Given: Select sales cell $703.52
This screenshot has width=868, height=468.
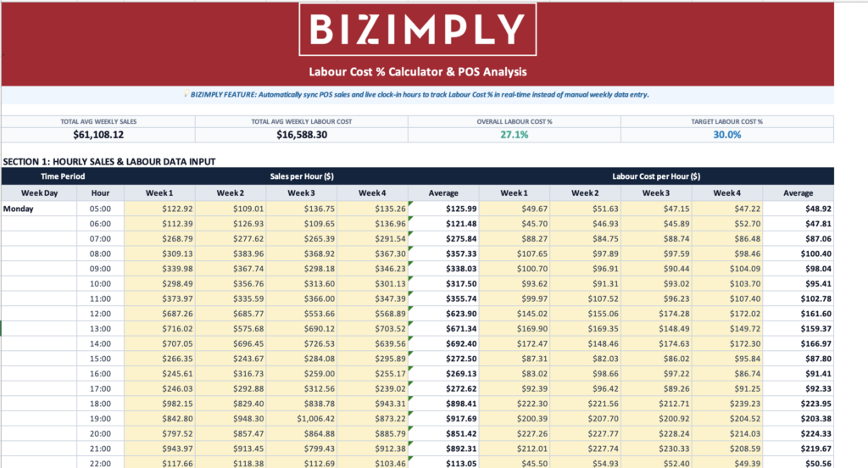Looking at the screenshot, I should (373, 328).
